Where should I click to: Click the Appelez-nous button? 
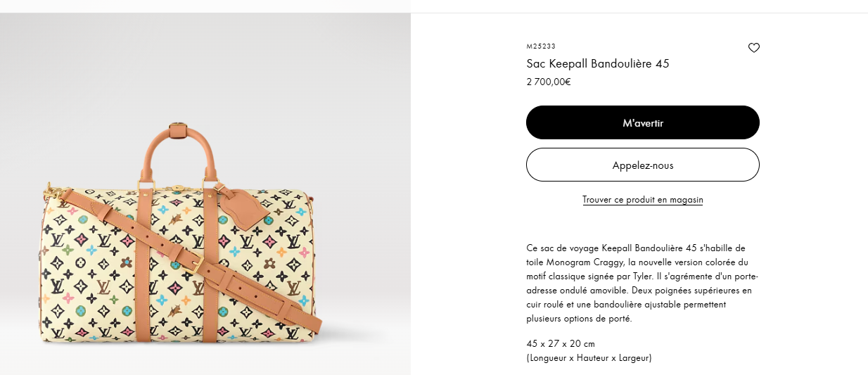click(642, 165)
